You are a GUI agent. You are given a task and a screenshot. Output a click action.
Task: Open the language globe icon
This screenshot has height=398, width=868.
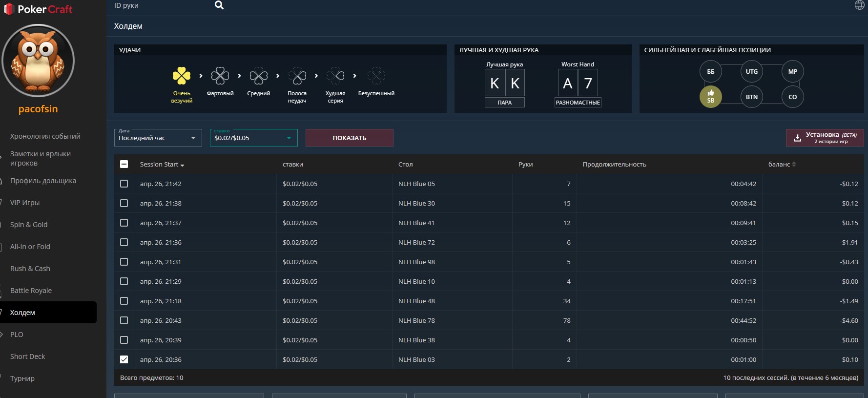click(x=859, y=5)
